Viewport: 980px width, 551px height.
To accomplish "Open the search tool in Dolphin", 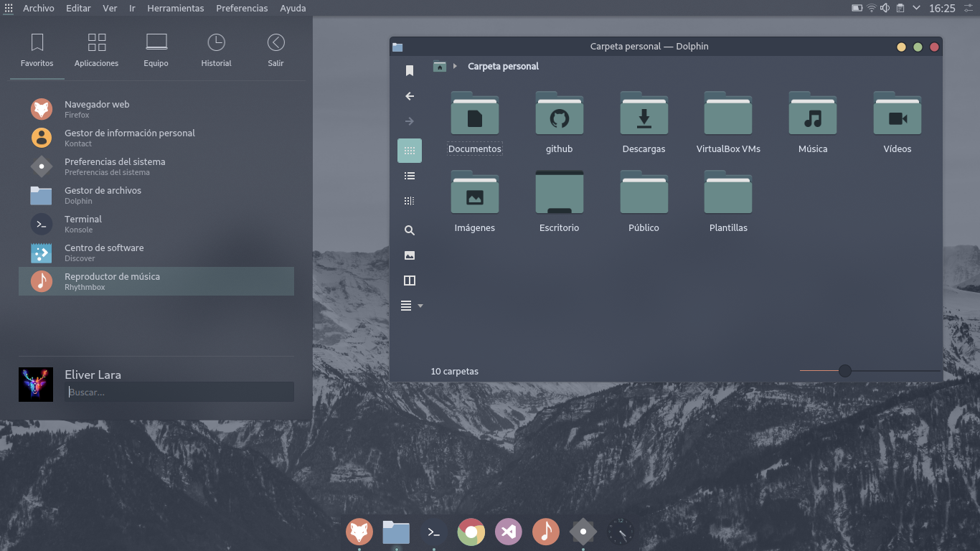I will click(410, 230).
